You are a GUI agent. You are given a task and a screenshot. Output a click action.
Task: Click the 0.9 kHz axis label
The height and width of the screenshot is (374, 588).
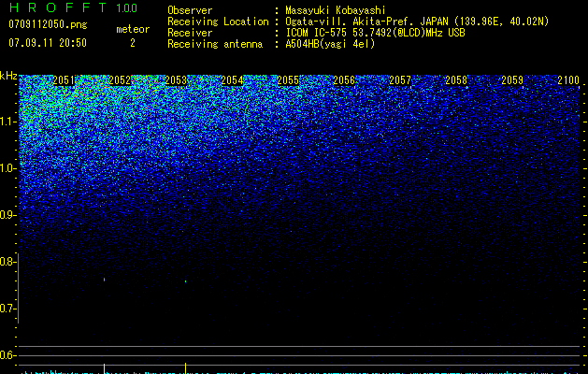(x=8, y=215)
